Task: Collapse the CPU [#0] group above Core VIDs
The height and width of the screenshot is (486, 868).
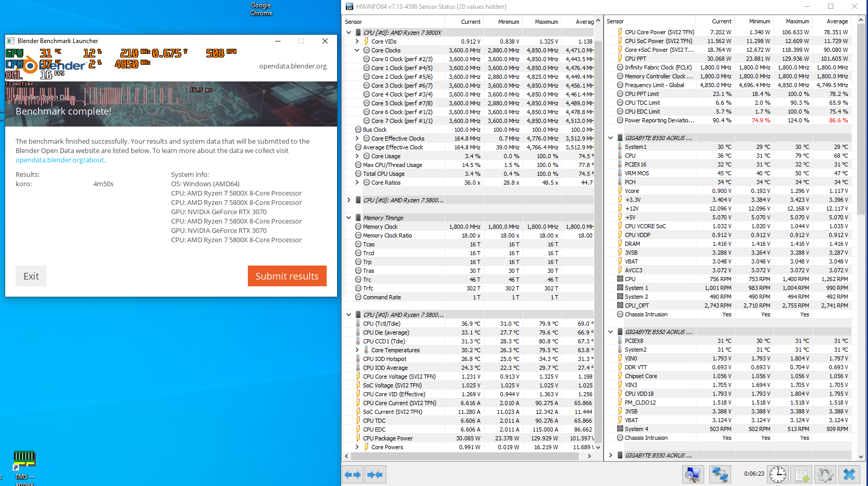Action: click(349, 33)
